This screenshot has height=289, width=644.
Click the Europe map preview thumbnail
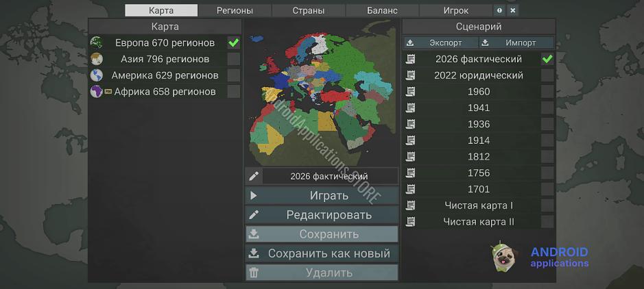[x=322, y=92]
